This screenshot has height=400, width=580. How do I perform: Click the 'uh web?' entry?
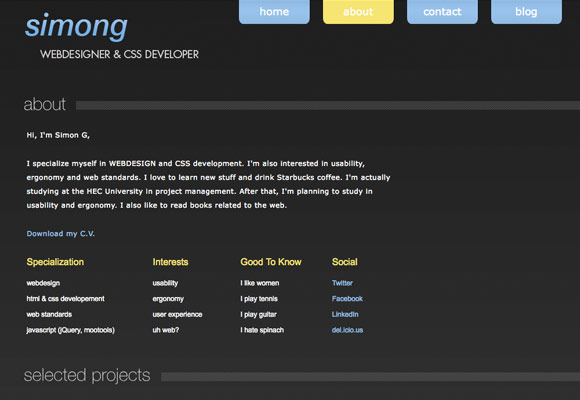click(165, 330)
